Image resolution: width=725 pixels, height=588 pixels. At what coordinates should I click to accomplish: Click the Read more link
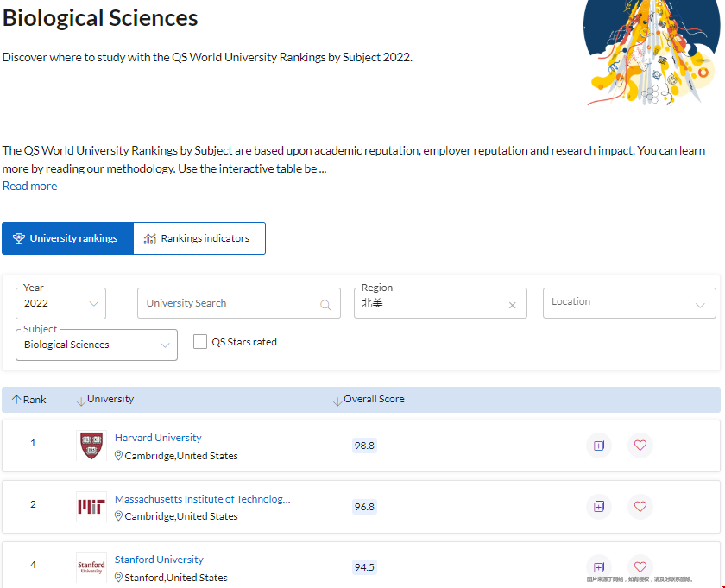coord(30,186)
